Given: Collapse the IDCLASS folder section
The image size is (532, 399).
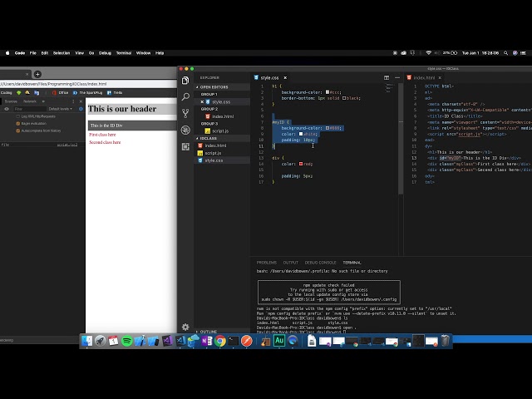Looking at the screenshot, I should 222,139.
